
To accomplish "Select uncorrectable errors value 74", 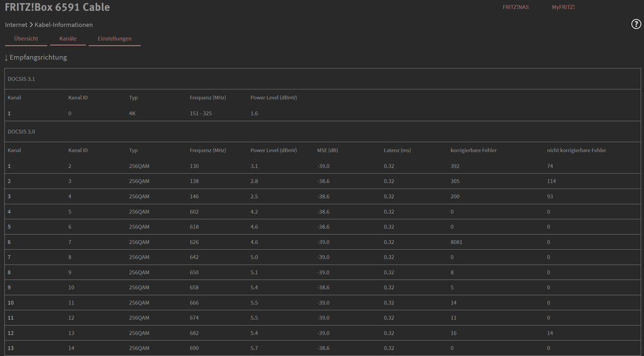I will coord(550,166).
